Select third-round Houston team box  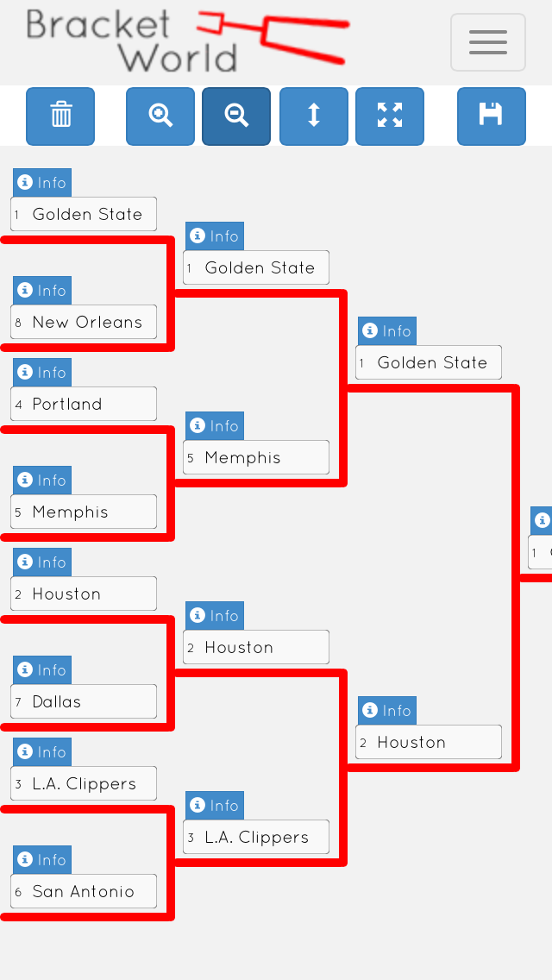tap(429, 742)
